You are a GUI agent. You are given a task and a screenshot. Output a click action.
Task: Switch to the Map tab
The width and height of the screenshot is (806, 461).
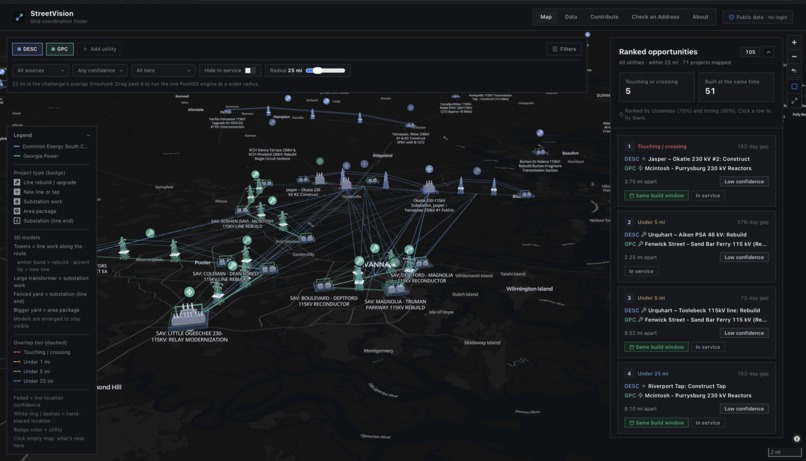pyautogui.click(x=546, y=17)
